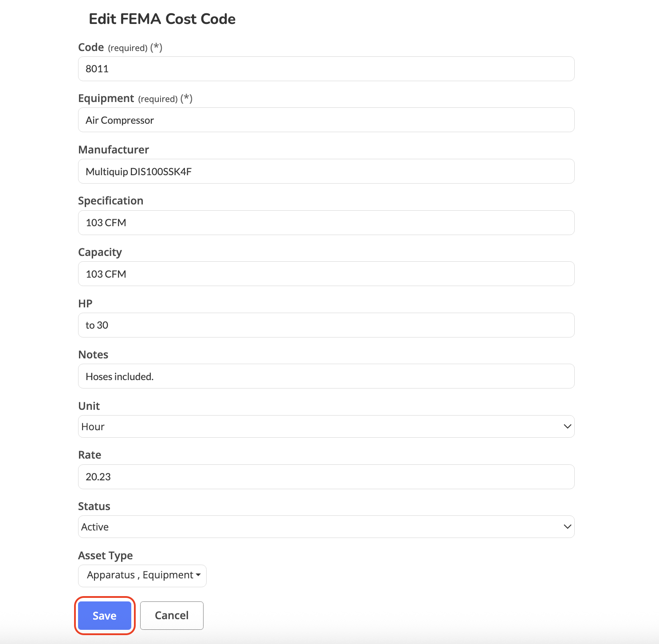Expand the Status dropdown set to Active
This screenshot has width=659, height=644.
(x=326, y=527)
